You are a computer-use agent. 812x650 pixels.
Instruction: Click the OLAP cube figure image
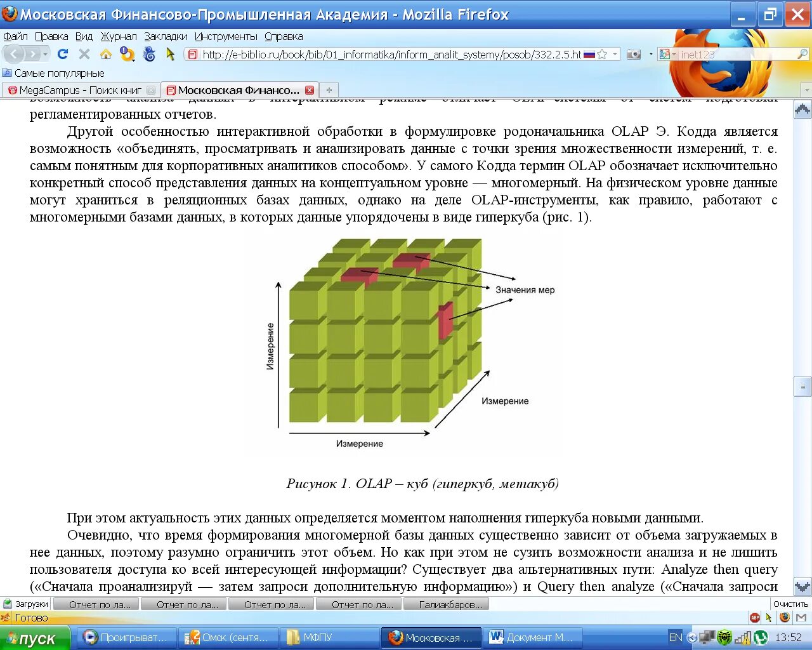[x=405, y=343]
